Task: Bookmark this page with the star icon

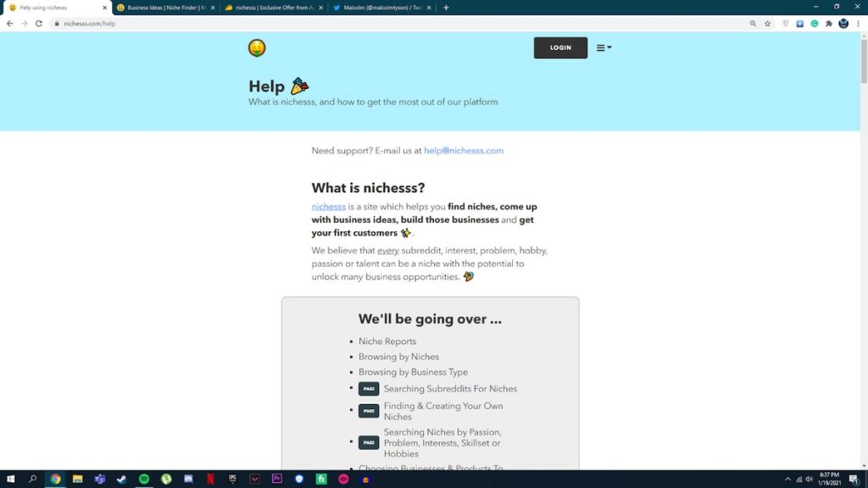Action: [768, 24]
